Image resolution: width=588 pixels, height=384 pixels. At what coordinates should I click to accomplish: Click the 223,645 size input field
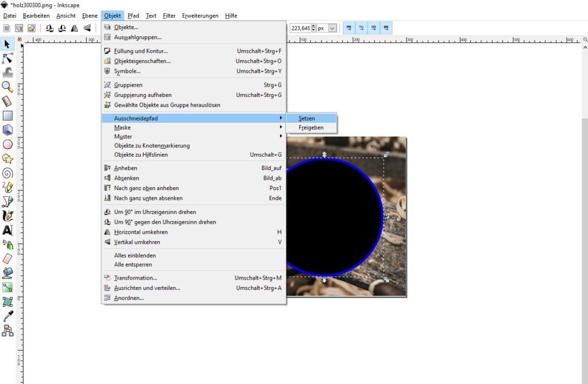tap(300, 28)
